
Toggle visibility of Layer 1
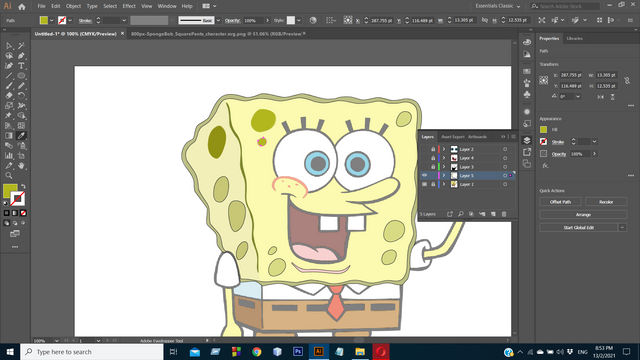(424, 184)
